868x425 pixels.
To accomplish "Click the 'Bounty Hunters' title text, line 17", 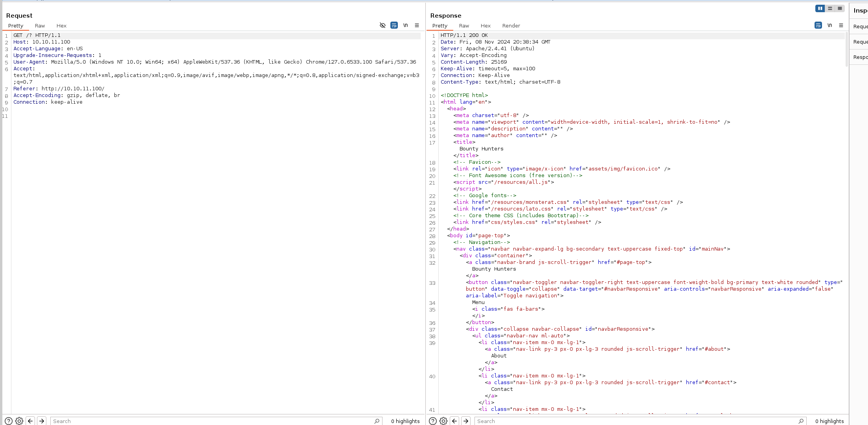I will click(x=481, y=149).
